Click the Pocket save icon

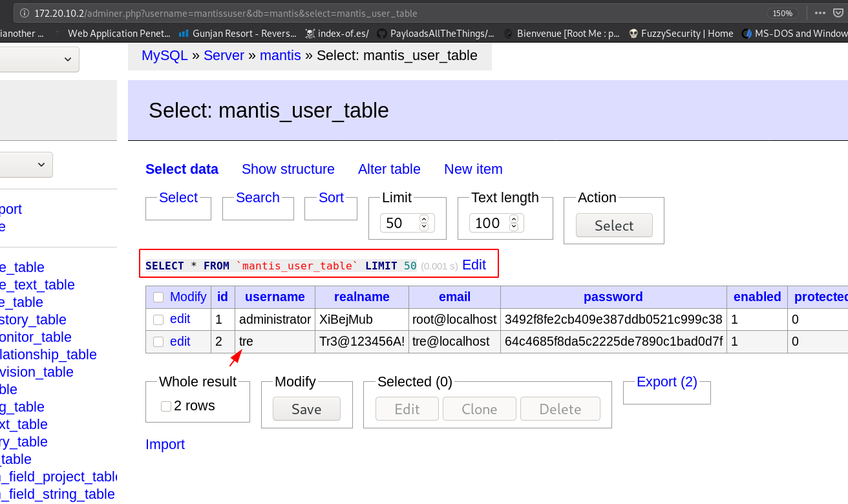(x=838, y=13)
